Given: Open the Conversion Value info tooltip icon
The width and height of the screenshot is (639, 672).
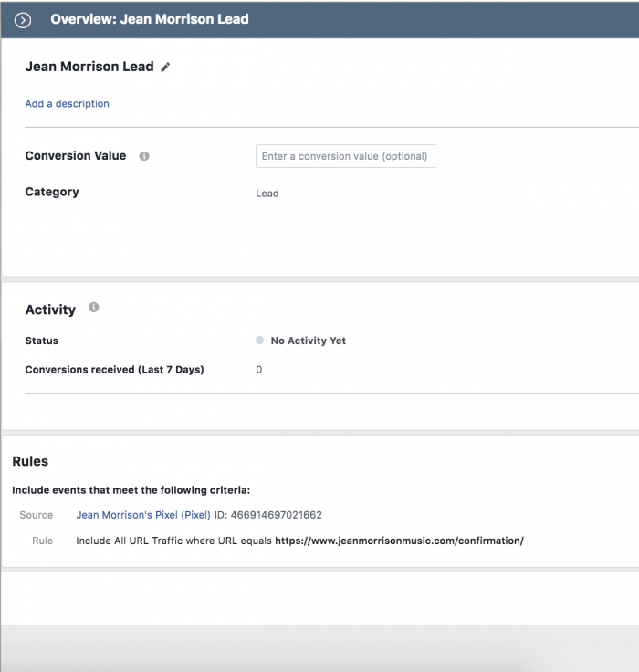Looking at the screenshot, I should click(144, 156).
